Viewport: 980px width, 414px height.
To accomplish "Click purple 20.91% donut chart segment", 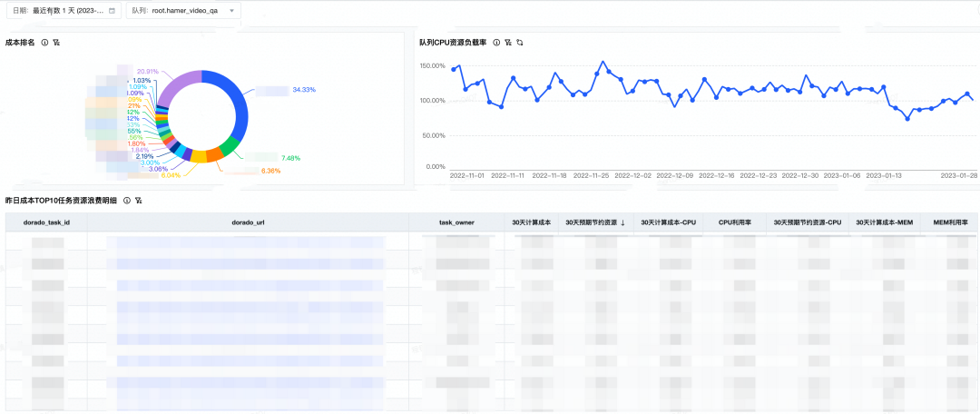I will 178,82.
